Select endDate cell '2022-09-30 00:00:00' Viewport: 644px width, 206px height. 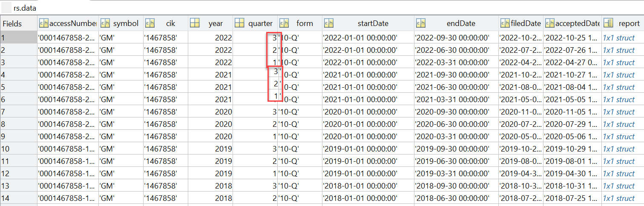456,37
